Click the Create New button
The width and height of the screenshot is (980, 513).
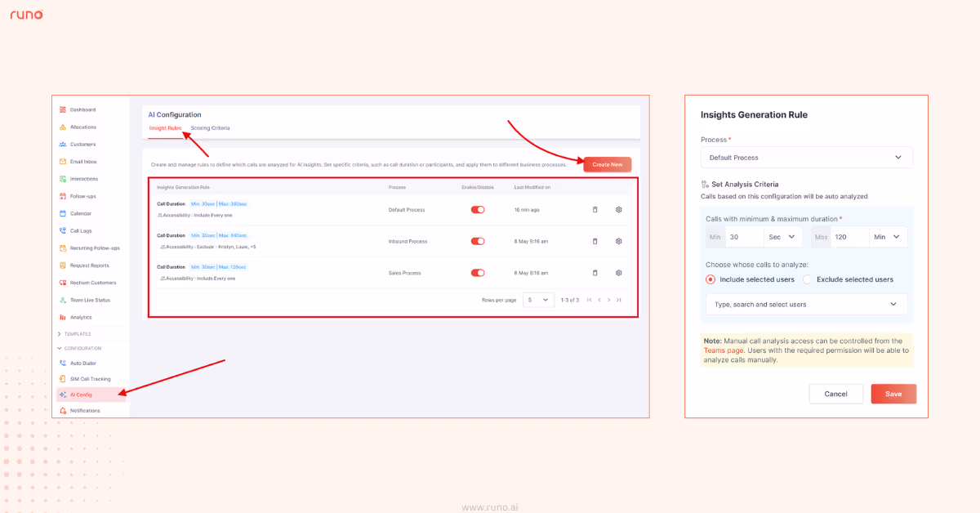pyautogui.click(x=607, y=164)
